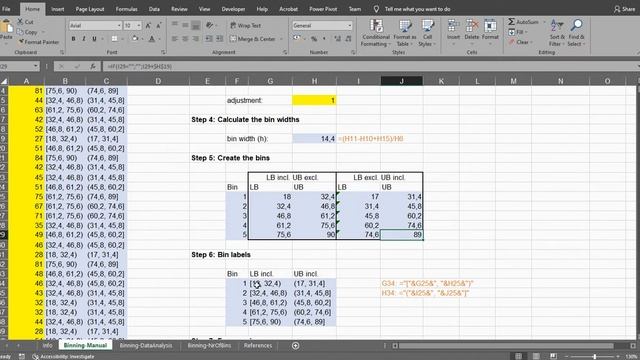Open the File menu

click(6, 9)
